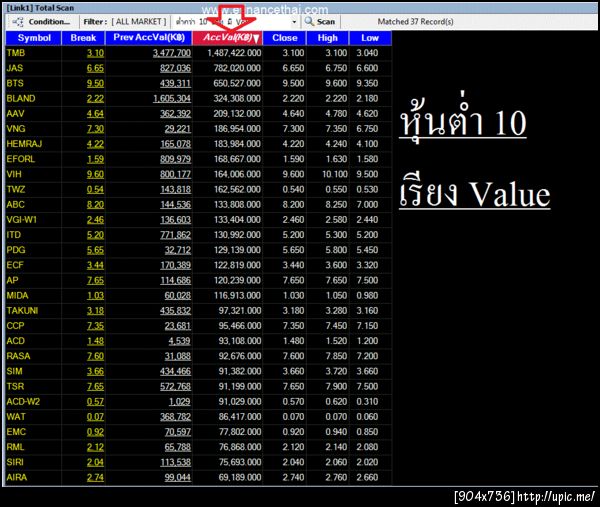Screen dimensions: 600x507
Task: Click VIH High value 10.100
Action: 335,174
